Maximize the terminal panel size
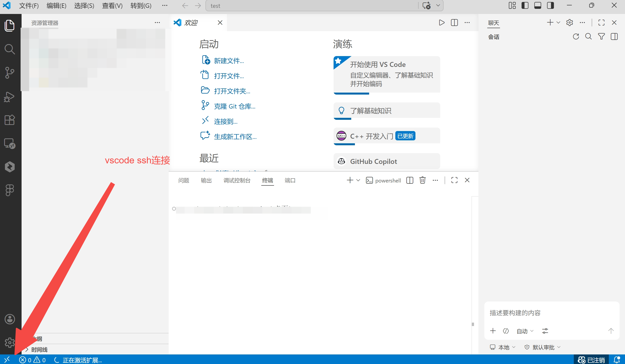This screenshot has height=364, width=625. tap(454, 180)
